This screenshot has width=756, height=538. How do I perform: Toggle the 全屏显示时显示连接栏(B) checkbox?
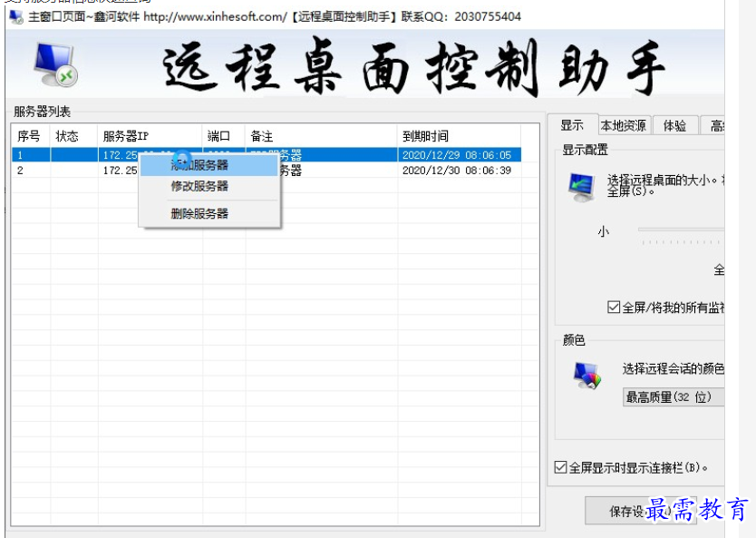pos(560,467)
